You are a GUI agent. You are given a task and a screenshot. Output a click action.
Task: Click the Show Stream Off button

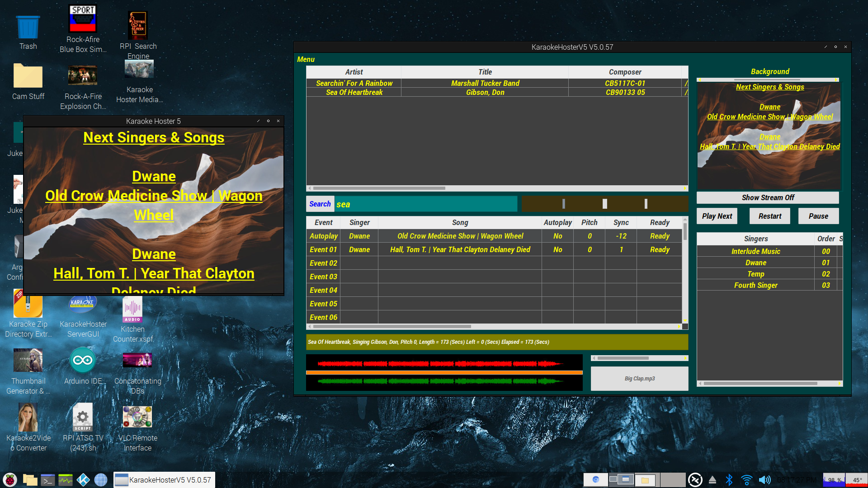pyautogui.click(x=768, y=197)
